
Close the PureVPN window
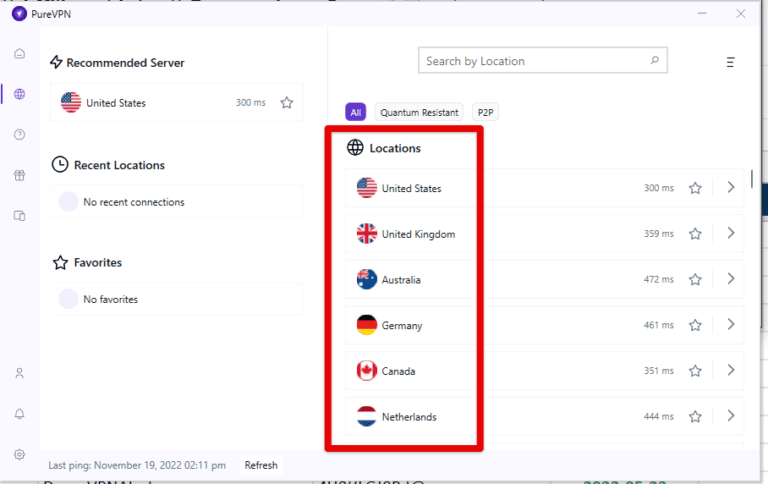point(741,14)
